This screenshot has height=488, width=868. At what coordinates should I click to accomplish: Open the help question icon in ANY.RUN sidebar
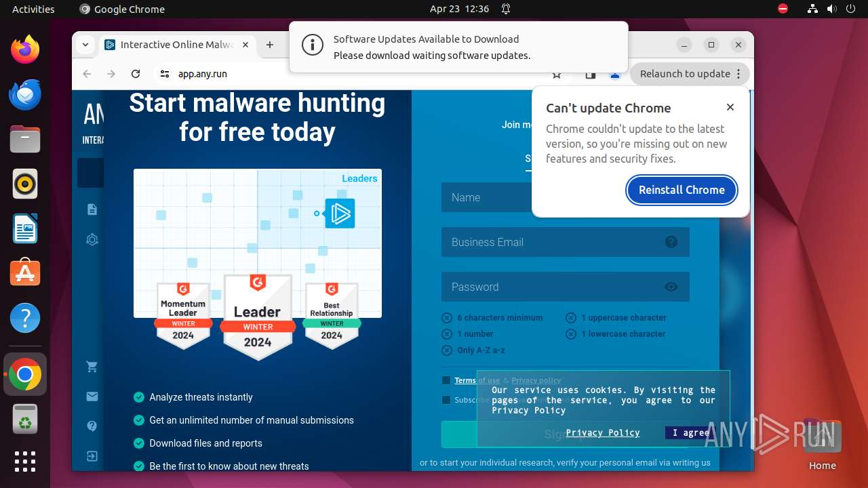coord(92,426)
